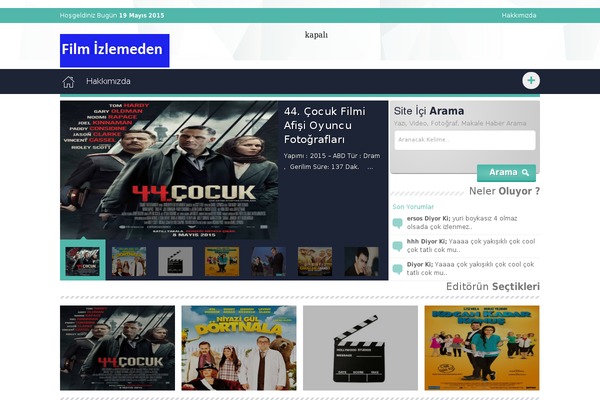600x400 pixels.
Task: Select the 44 Çocuk slider thumbnail
Action: click(82, 261)
